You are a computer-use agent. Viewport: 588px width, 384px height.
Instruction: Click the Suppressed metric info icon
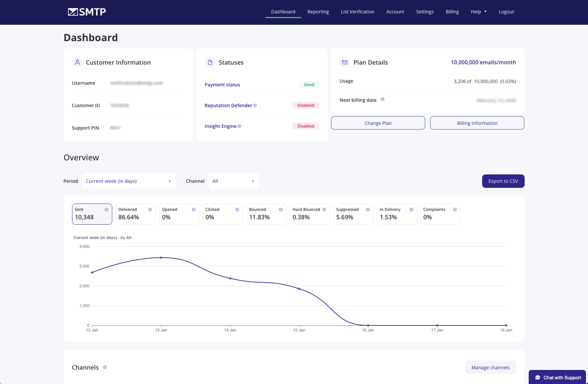pyautogui.click(x=368, y=209)
